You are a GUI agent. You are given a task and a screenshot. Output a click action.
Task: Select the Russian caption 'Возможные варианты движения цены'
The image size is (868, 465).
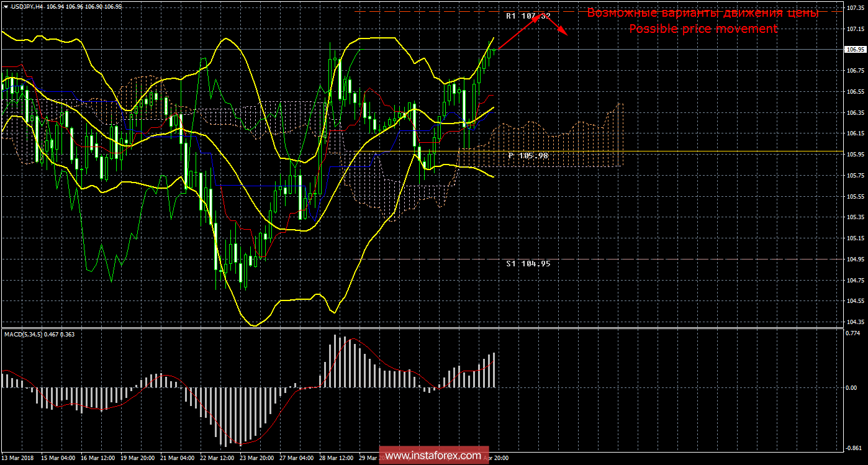coord(703,13)
